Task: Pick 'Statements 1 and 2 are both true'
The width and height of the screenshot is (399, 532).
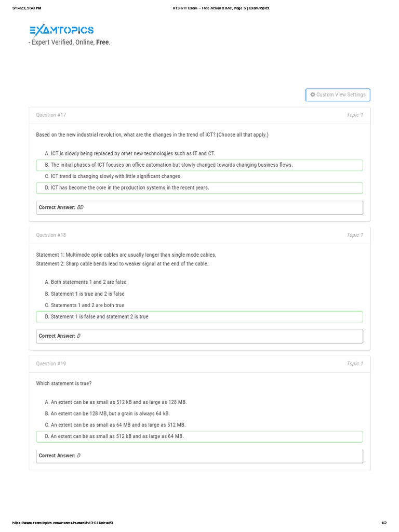Action: click(x=85, y=305)
